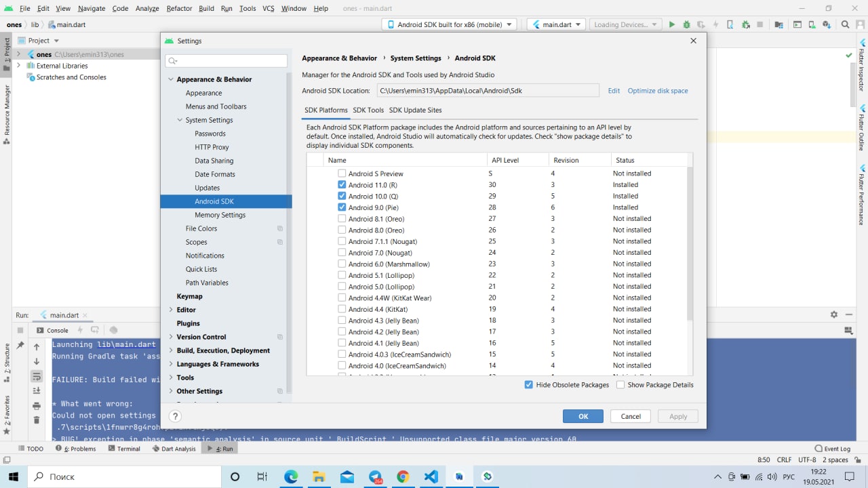Check Android 8.1 (Oreo) platform
Screen dimensions: 868x488
342,218
